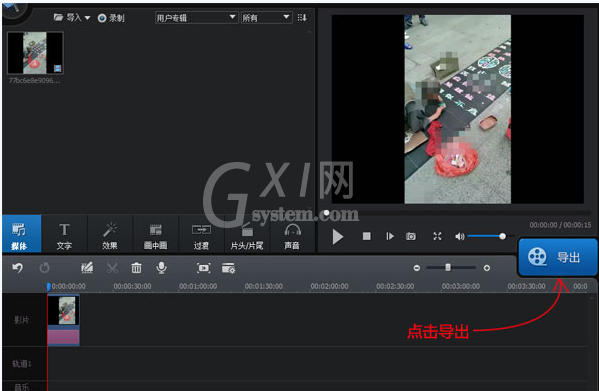Stop the preview playback
This screenshot has width=599, height=391.
[x=367, y=236]
